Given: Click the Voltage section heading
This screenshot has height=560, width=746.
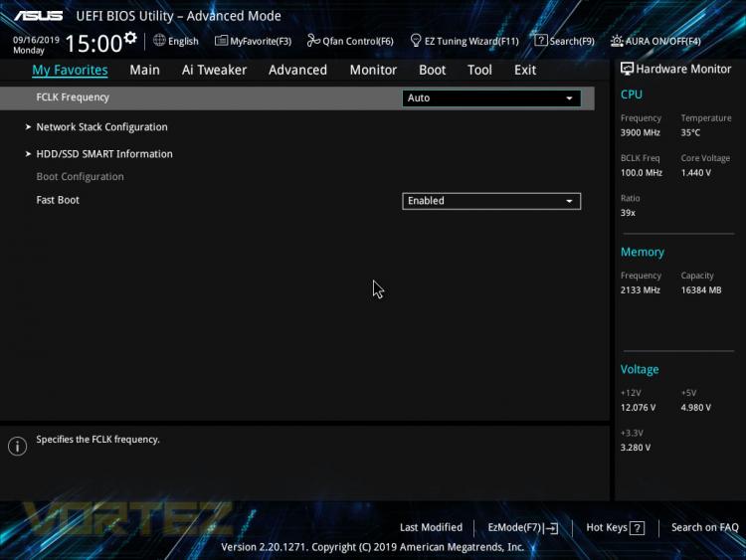Looking at the screenshot, I should click(x=640, y=370).
